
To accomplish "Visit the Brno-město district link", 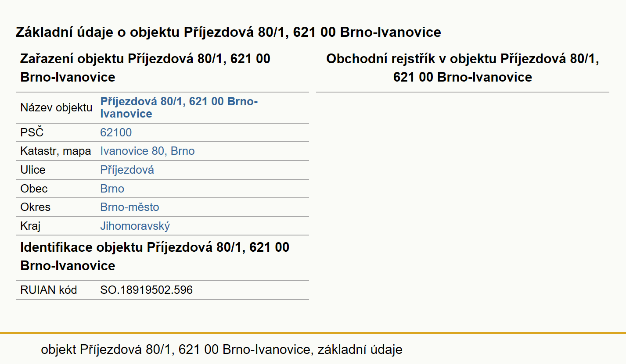I will coord(130,207).
